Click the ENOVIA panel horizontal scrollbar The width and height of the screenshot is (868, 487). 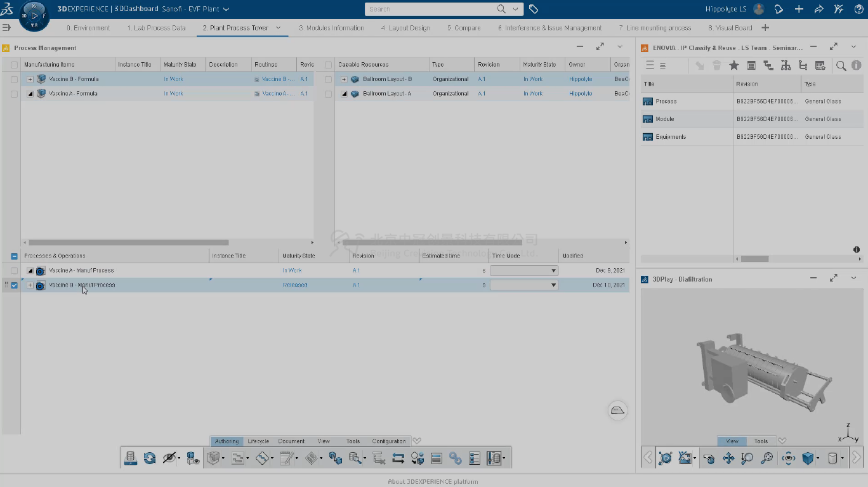point(754,259)
